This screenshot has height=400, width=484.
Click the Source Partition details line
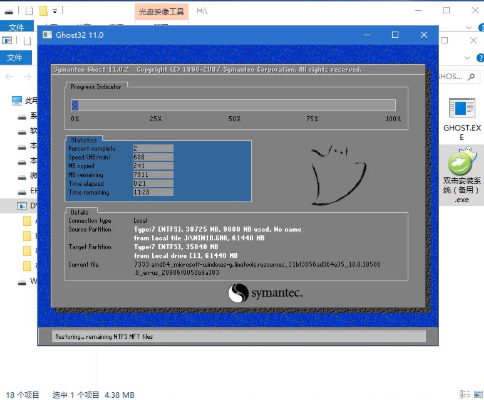[217, 229]
